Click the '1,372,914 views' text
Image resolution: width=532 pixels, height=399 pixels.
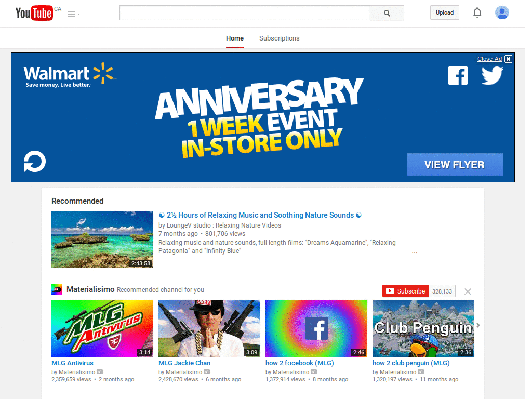(285, 379)
